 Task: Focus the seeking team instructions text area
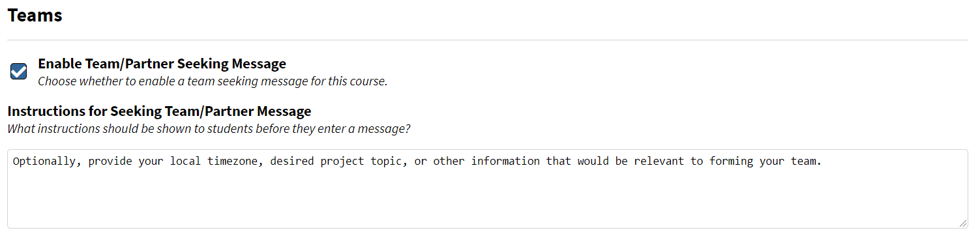(x=488, y=189)
